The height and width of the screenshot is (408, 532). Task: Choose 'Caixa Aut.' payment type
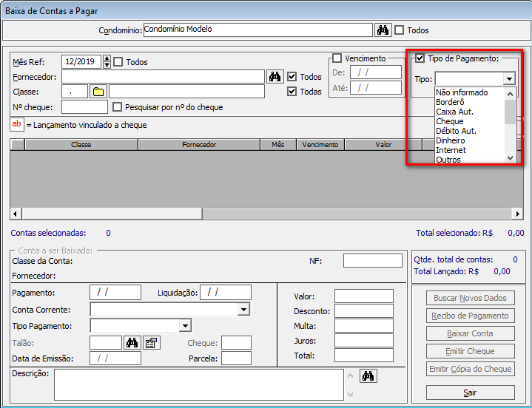pos(454,112)
